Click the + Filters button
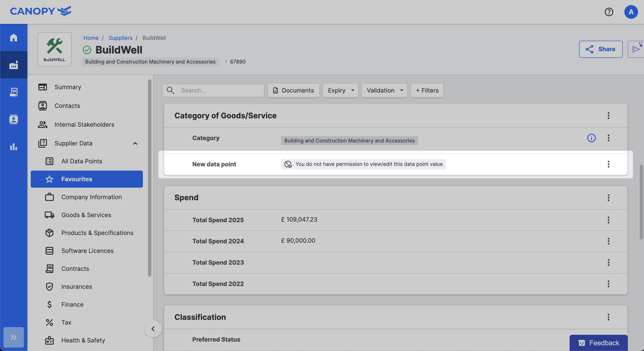644x351 pixels. click(x=427, y=90)
